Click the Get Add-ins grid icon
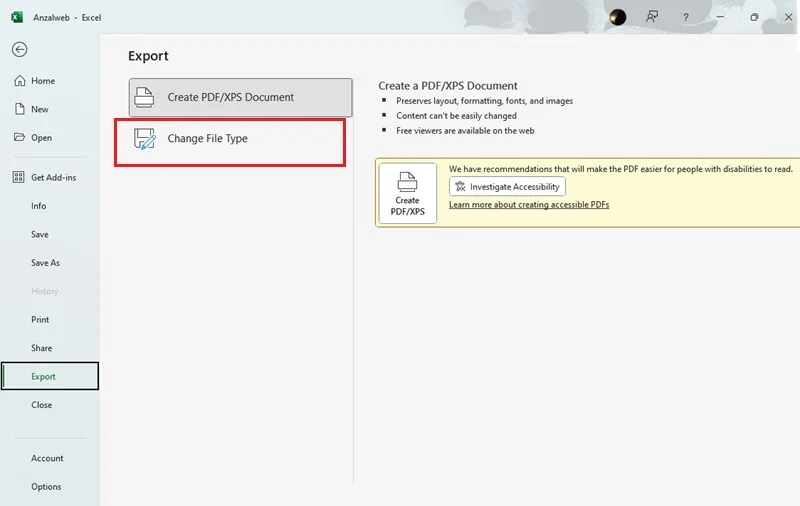The width and height of the screenshot is (800, 506). 18,177
